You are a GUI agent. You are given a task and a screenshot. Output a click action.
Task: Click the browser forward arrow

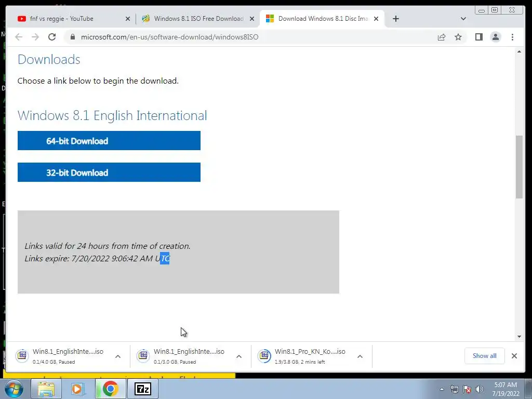point(35,37)
